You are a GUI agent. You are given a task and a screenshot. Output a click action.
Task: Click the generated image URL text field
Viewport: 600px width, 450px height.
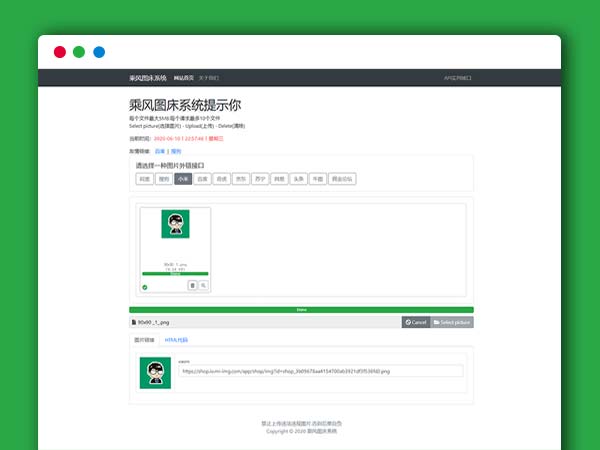(320, 371)
